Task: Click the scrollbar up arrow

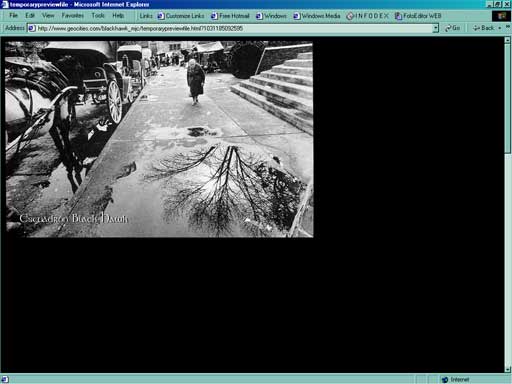Action: coord(508,40)
